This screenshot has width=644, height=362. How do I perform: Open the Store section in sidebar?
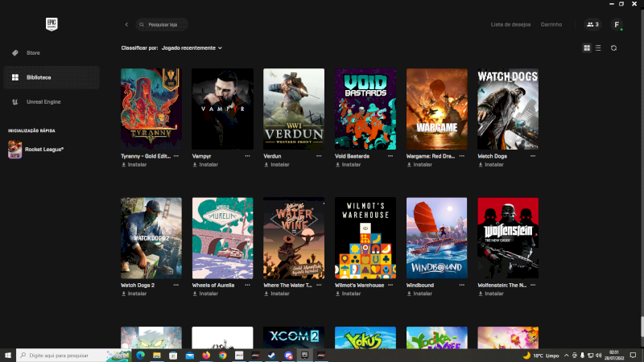pos(33,53)
